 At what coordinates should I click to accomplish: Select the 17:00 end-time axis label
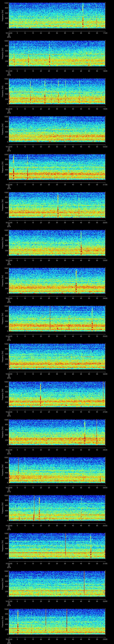pos(105,33)
